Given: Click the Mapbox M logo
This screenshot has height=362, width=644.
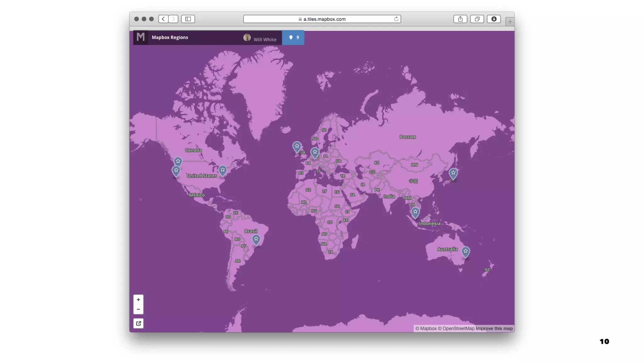Looking at the screenshot, I should (x=141, y=37).
